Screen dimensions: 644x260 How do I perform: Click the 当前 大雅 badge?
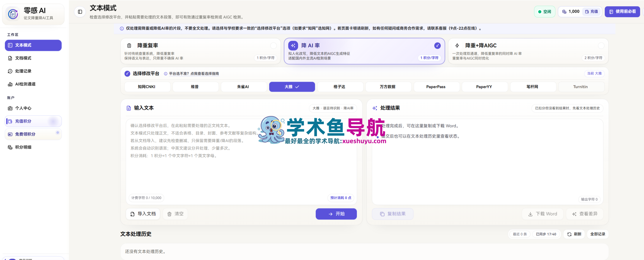pyautogui.click(x=594, y=74)
